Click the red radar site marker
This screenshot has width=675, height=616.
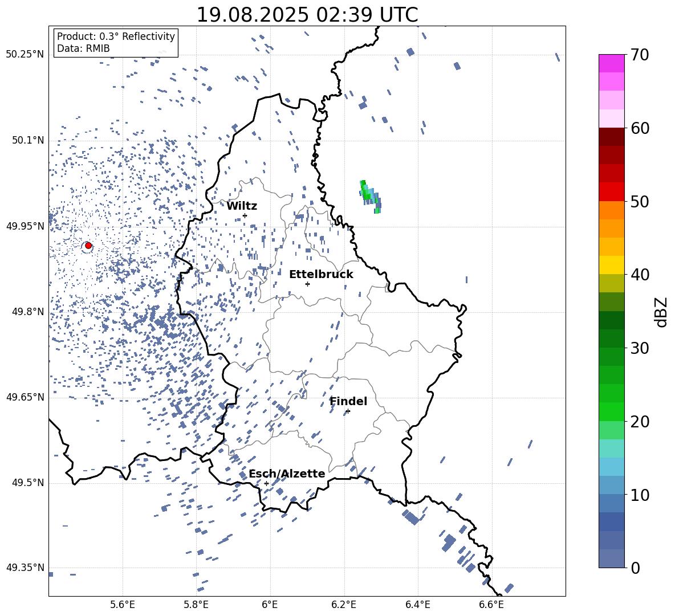[88, 246]
